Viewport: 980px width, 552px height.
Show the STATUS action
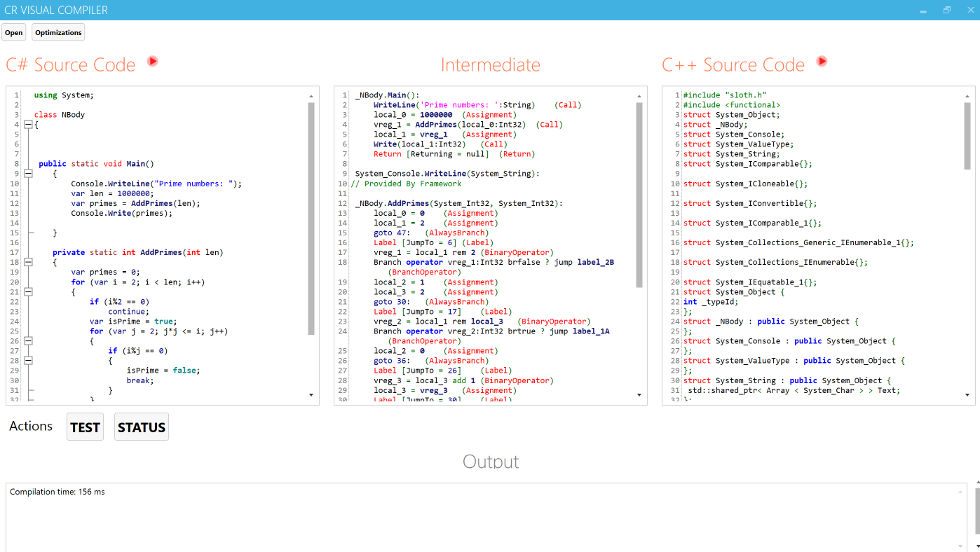142,427
